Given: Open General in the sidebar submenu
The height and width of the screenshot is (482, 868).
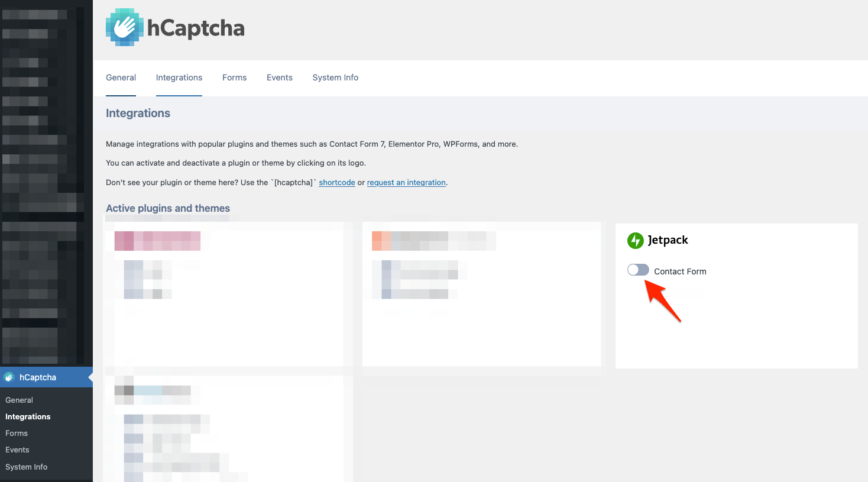Looking at the screenshot, I should point(19,400).
